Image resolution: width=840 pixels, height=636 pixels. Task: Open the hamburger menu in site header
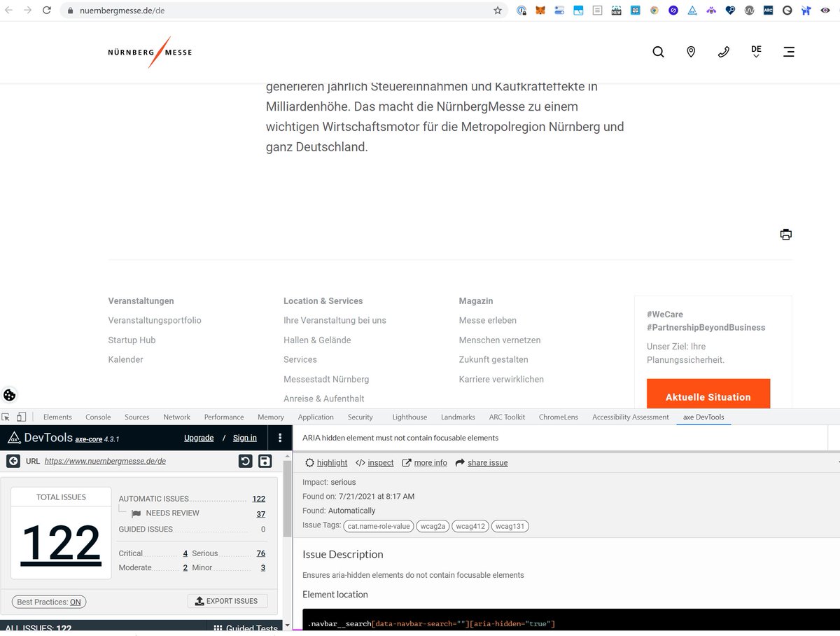pyautogui.click(x=789, y=52)
